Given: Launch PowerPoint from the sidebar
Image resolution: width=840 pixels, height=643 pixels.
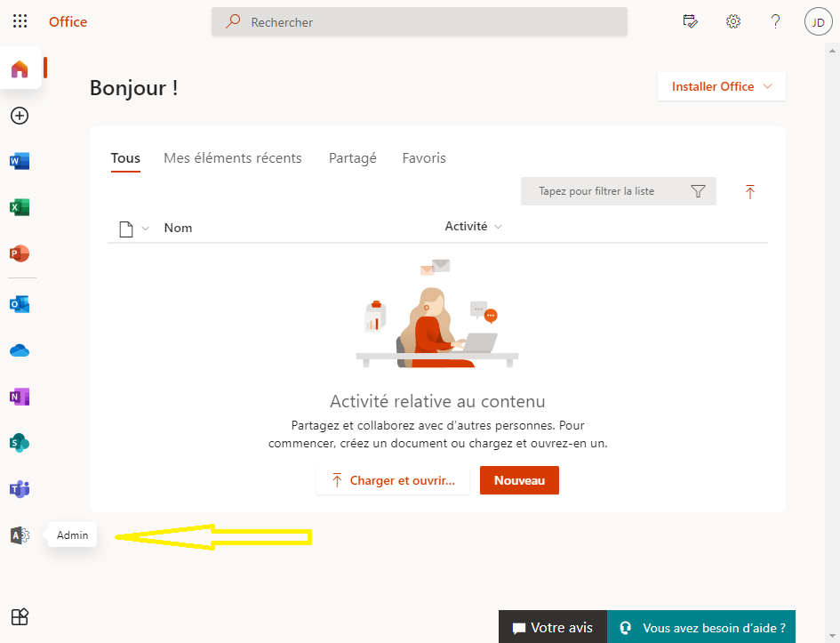Looking at the screenshot, I should point(20,253).
